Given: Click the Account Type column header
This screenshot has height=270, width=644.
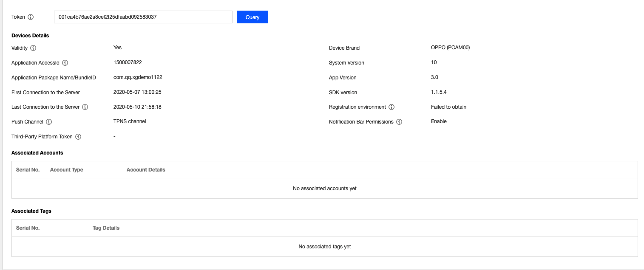Looking at the screenshot, I should tap(67, 170).
